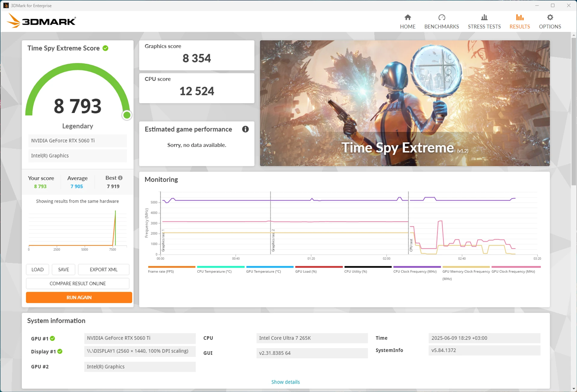The width and height of the screenshot is (577, 392).
Task: Toggle GPU Memory Clock Frequency legend
Action: coord(466,273)
